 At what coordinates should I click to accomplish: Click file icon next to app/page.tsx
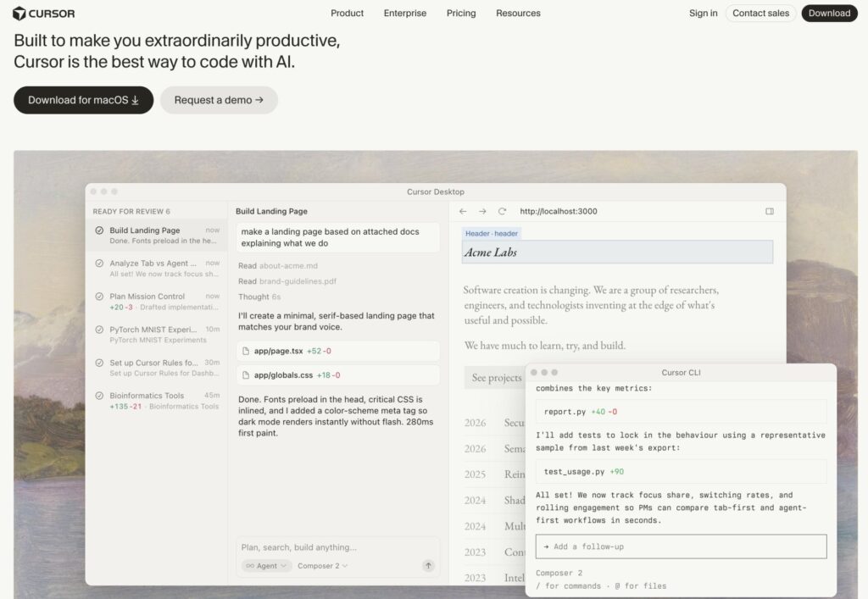246,352
